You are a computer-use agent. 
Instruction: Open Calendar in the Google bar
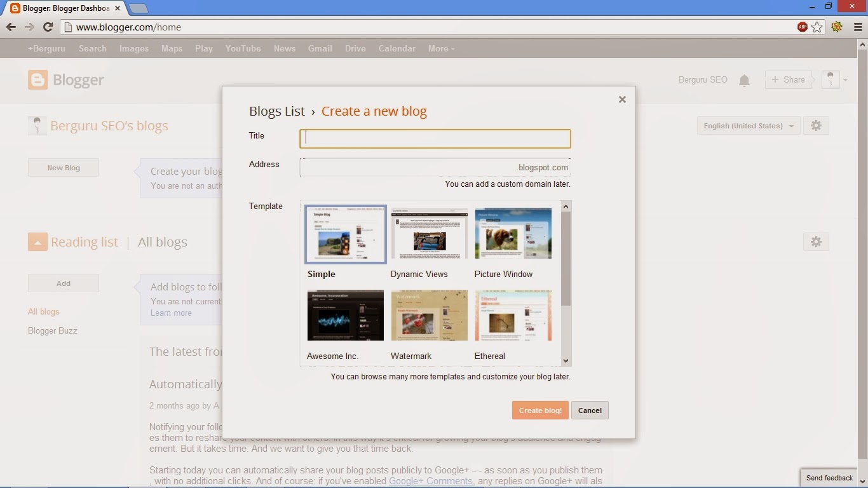click(x=397, y=48)
